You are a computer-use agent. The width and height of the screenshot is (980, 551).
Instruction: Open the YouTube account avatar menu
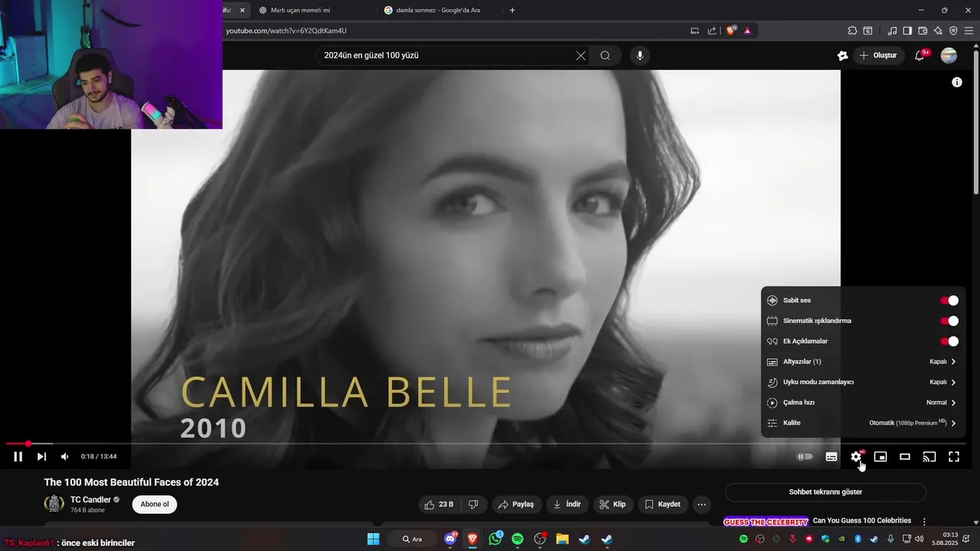(949, 55)
